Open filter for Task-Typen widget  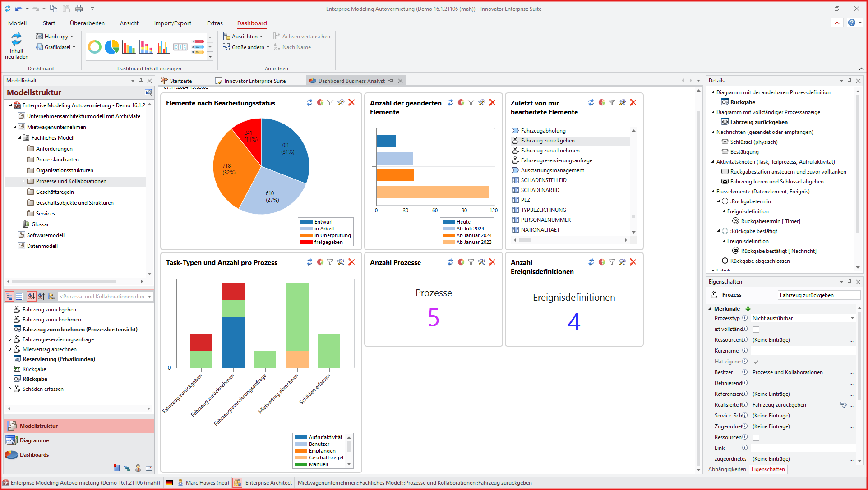(330, 262)
